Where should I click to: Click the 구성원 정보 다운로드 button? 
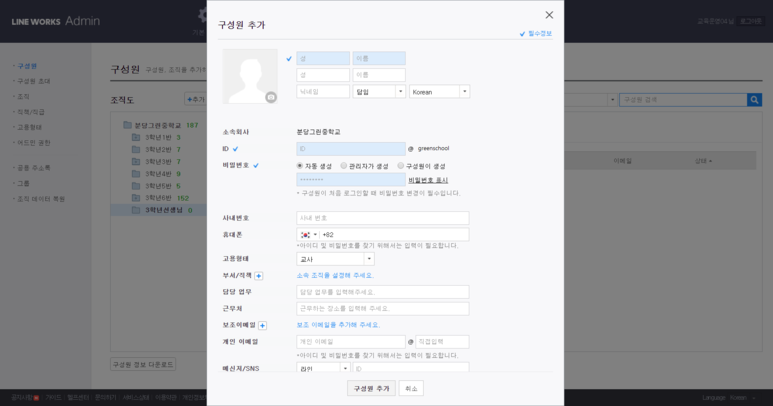[143, 365]
